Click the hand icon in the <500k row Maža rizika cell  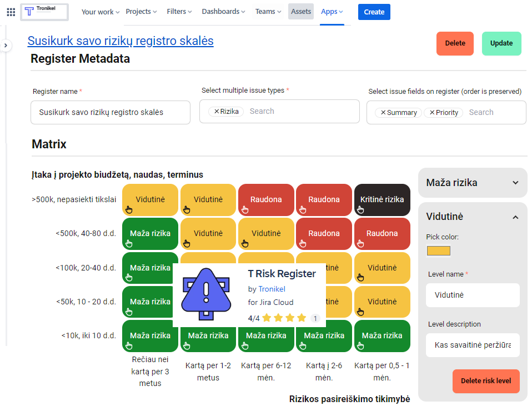(x=129, y=244)
